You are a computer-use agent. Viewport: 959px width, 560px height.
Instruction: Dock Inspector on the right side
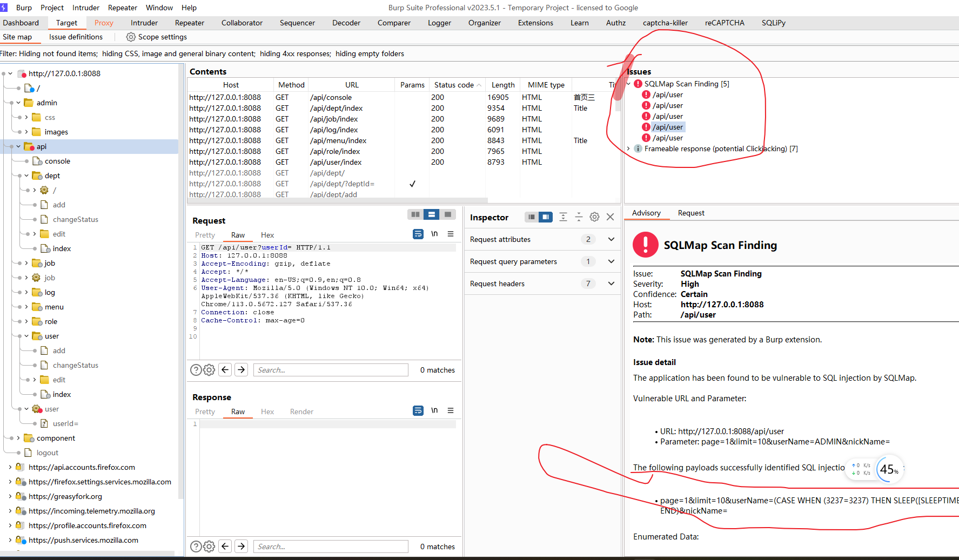[x=546, y=217]
